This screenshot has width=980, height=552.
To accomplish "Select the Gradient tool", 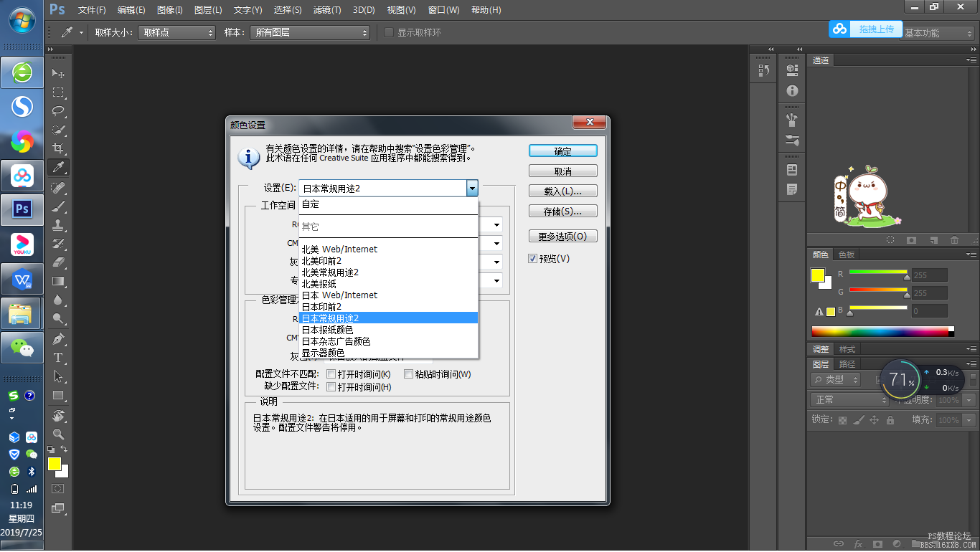I will coord(58,281).
